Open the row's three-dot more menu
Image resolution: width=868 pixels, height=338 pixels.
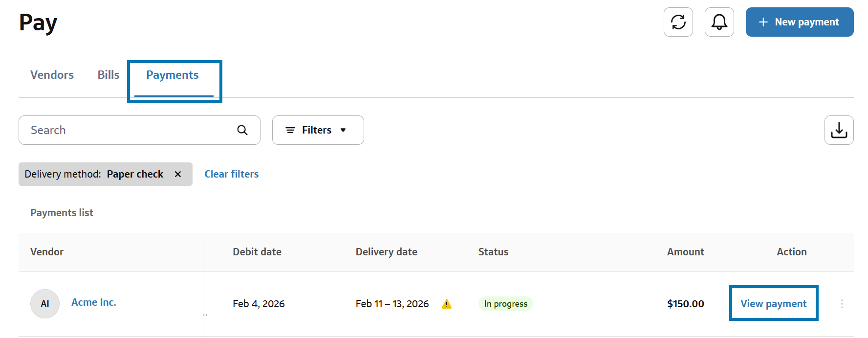842,304
